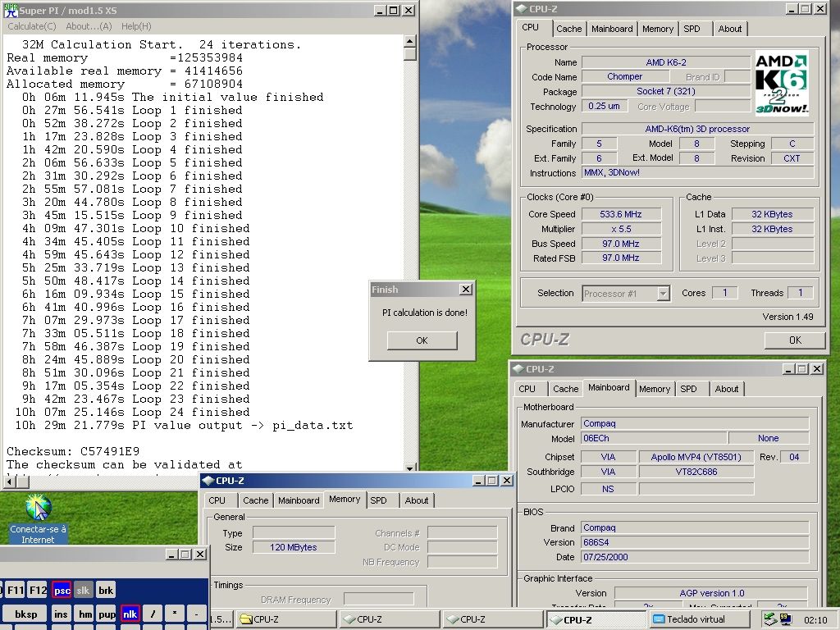
Task: Click the bksp key on virtual keyboard
Action: [x=25, y=614]
